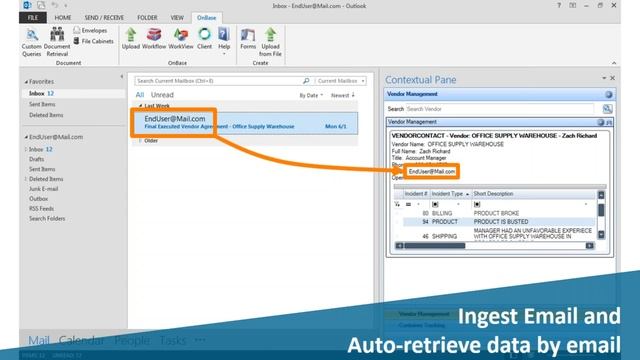
Task: Open Deleted Items under Favorites
Action: [46, 115]
